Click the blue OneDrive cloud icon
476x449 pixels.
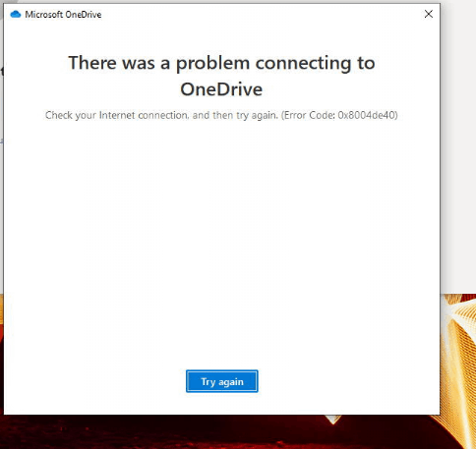pyautogui.click(x=16, y=15)
